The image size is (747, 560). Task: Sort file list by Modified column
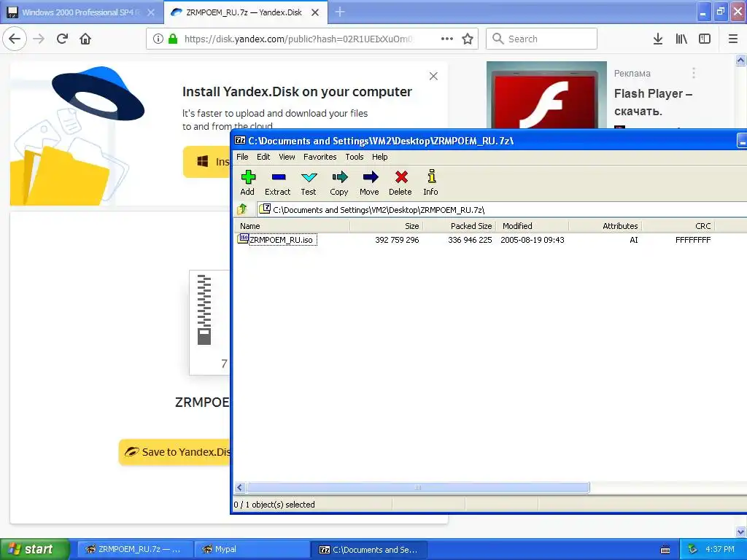[532, 226]
